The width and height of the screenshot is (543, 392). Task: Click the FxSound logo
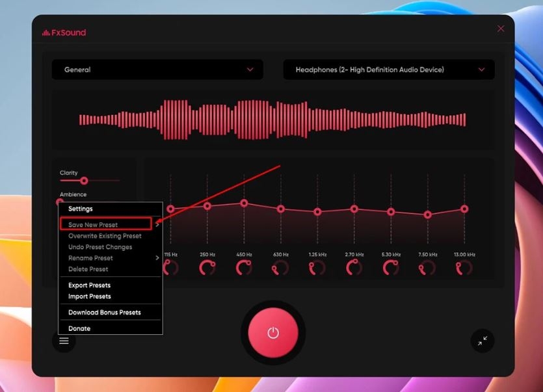point(64,33)
